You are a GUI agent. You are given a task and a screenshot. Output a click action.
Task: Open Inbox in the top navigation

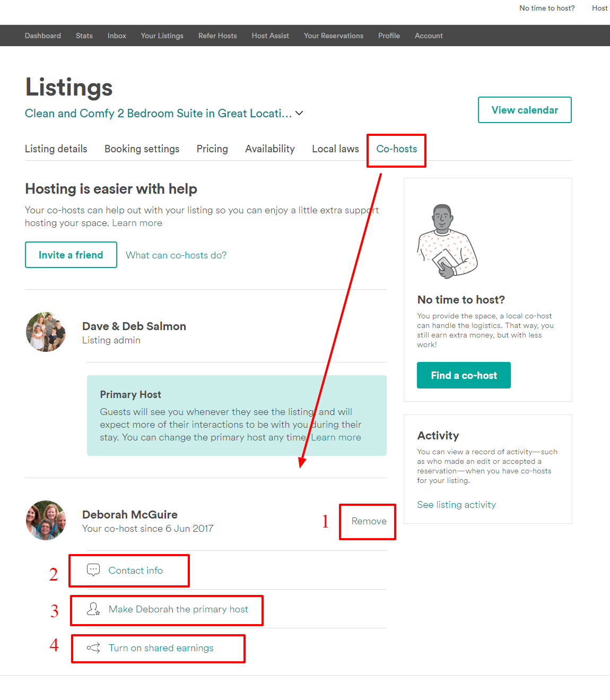117,36
